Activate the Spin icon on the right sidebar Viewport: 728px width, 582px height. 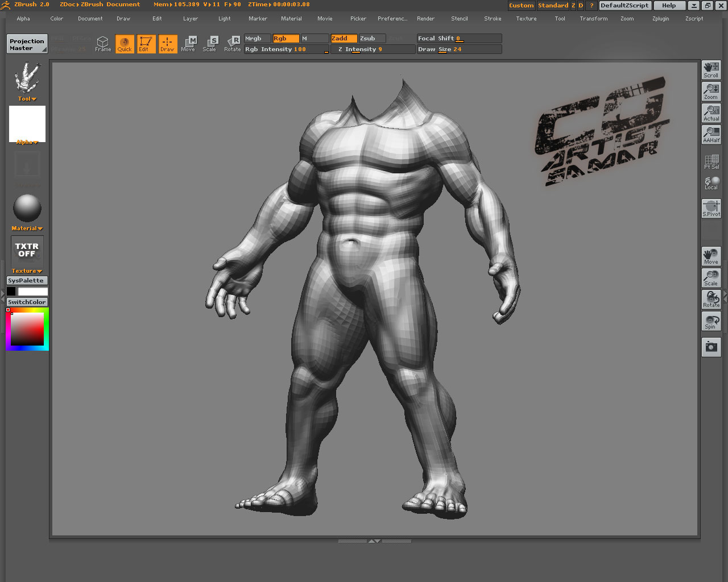pos(711,321)
